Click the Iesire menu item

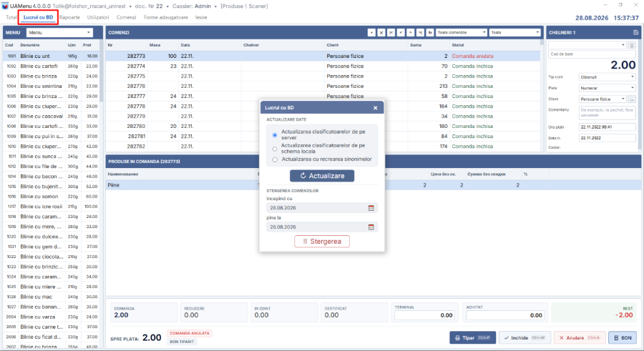click(x=201, y=17)
